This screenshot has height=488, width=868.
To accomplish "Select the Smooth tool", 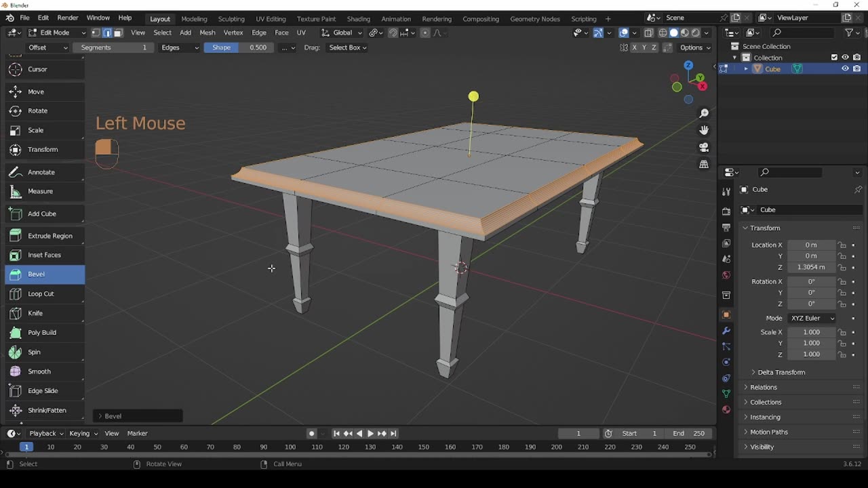I will (45, 371).
